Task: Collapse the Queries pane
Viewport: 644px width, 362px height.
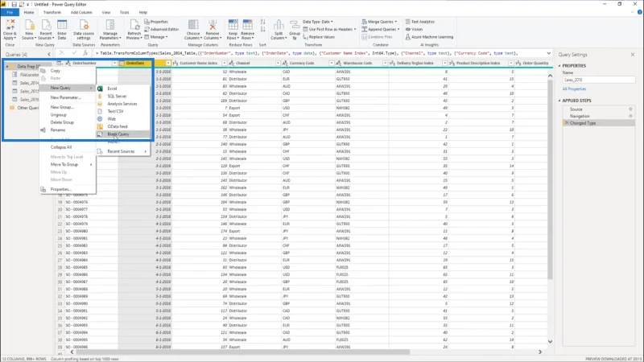Action: tap(49, 54)
